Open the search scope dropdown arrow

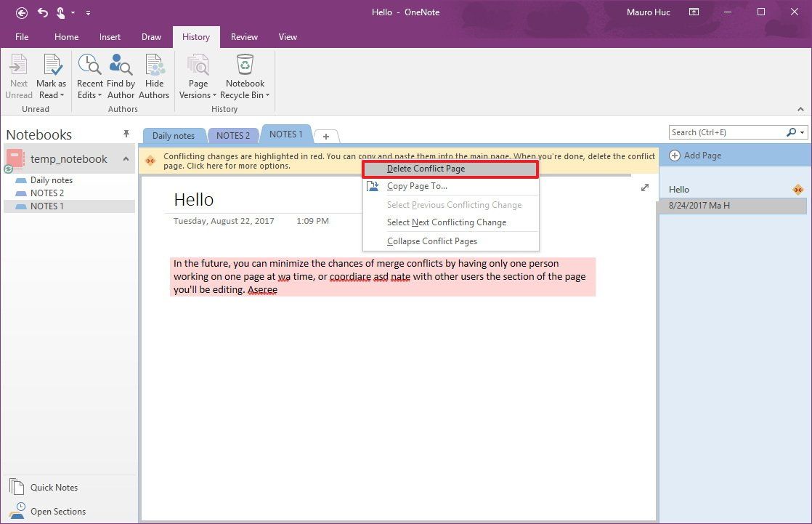pyautogui.click(x=802, y=132)
